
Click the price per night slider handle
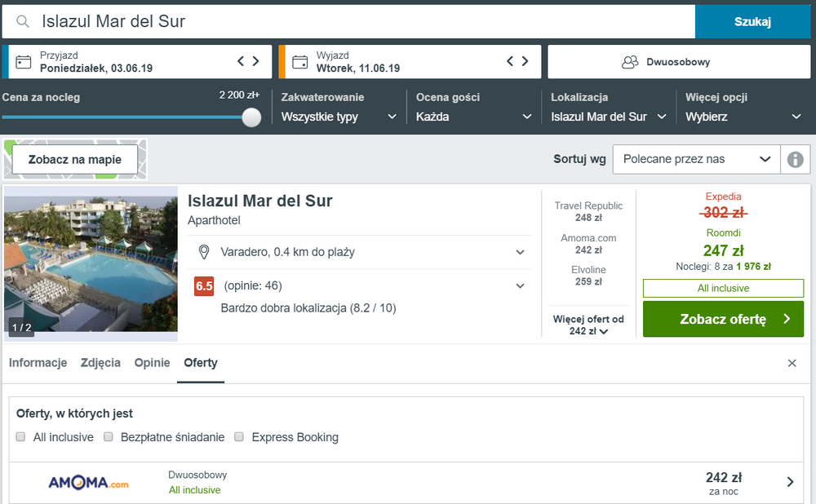[x=251, y=117]
